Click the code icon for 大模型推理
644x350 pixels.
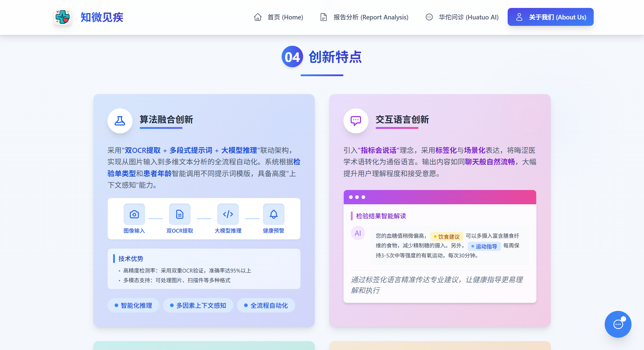point(228,214)
